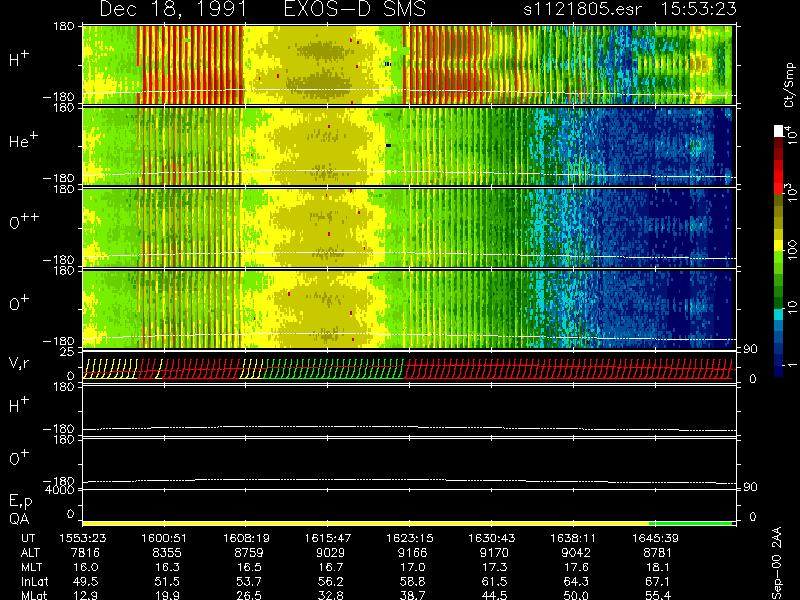800x600 pixels.
Task: Click the date title "Dec 18, 1991"
Action: (173, 9)
